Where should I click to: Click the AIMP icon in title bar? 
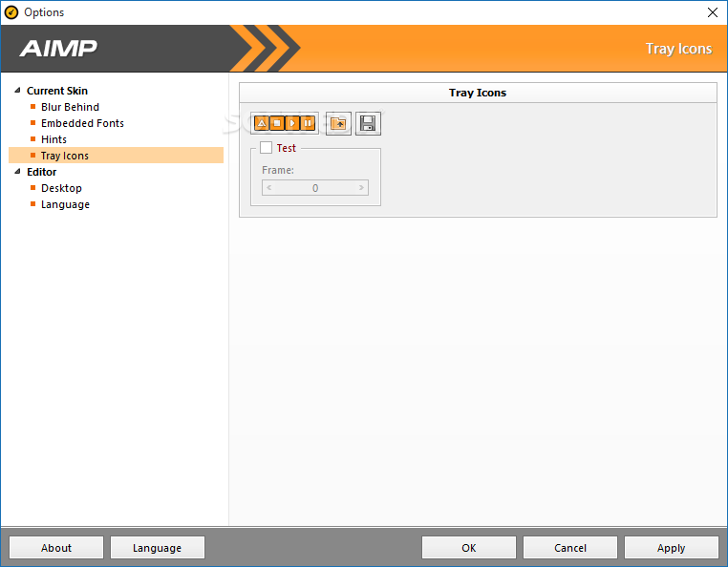[x=11, y=12]
